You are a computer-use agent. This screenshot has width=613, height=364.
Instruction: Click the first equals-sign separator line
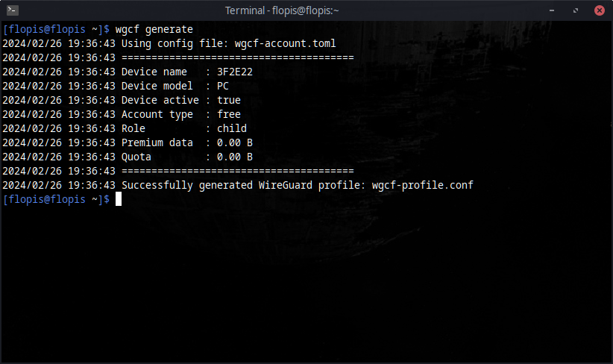[x=237, y=57]
